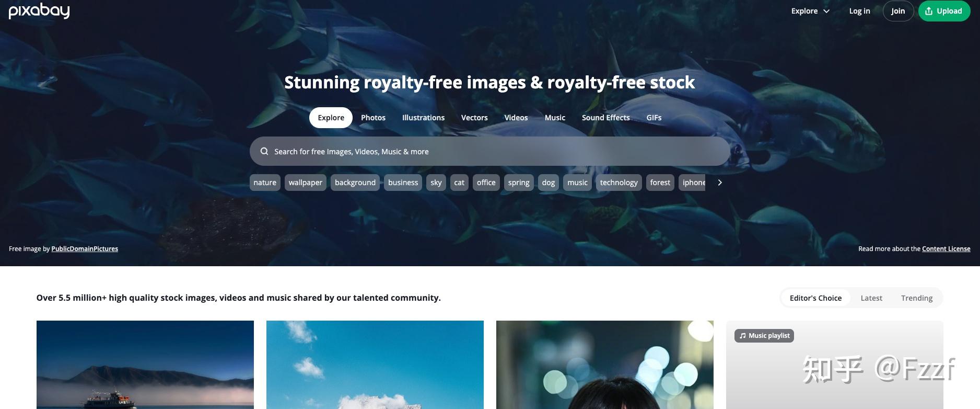Open the Log in link
Image resolution: width=980 pixels, height=409 pixels.
[859, 11]
